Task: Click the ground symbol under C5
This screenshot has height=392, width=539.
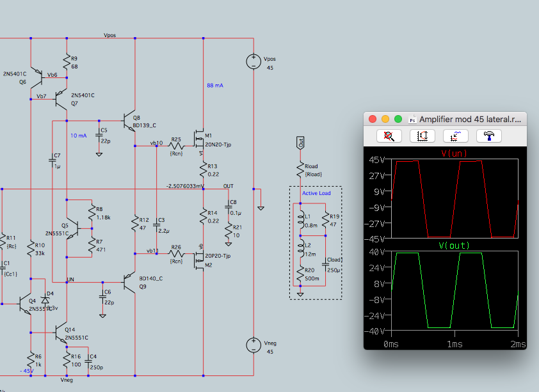Action: tap(99, 155)
